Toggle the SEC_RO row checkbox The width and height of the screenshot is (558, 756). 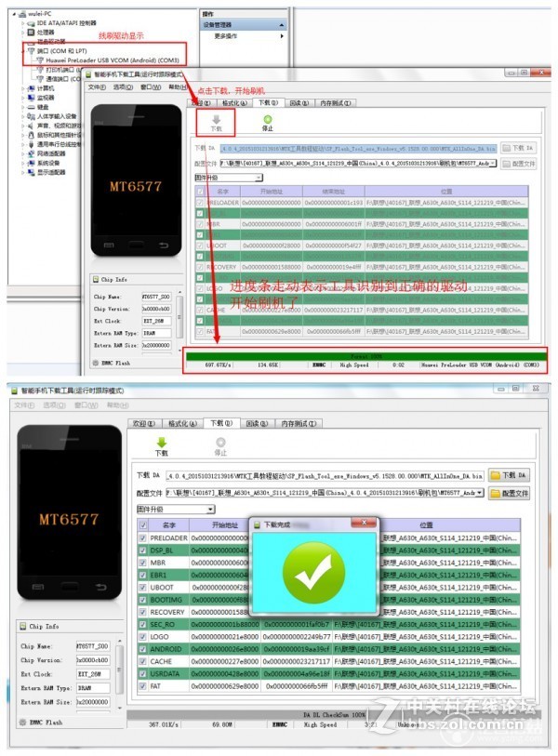143,624
